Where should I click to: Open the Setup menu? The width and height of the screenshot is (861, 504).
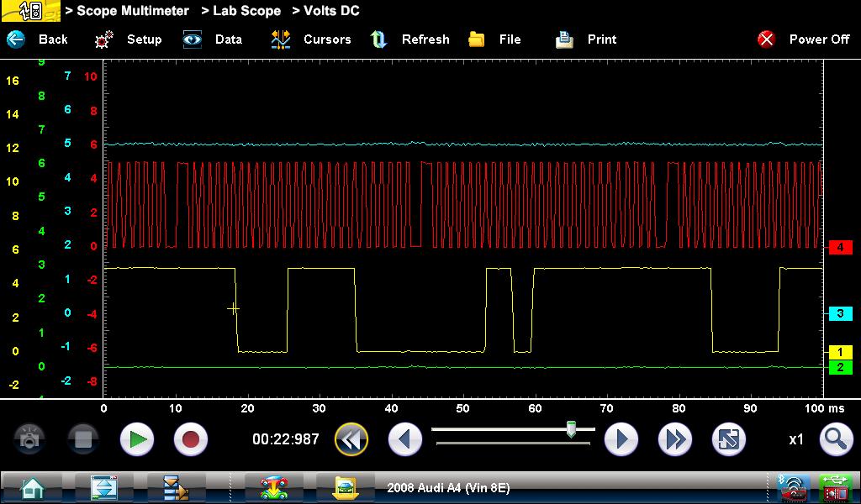coord(129,39)
